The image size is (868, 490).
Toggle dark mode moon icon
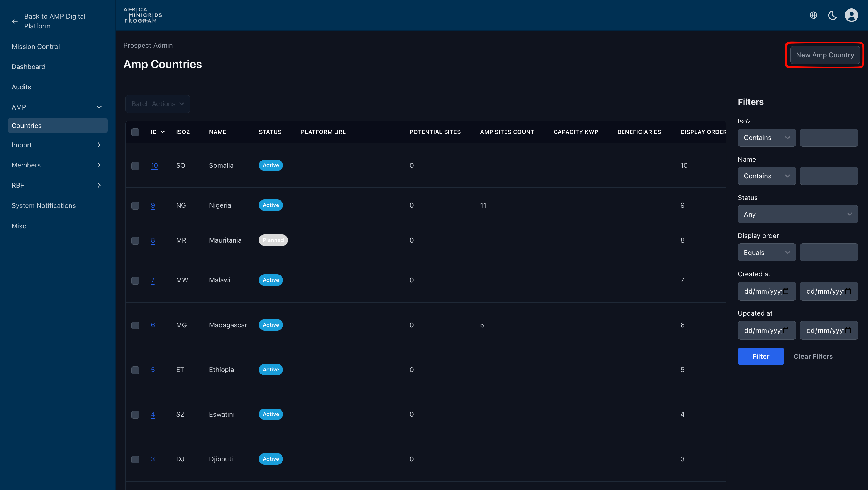(832, 15)
